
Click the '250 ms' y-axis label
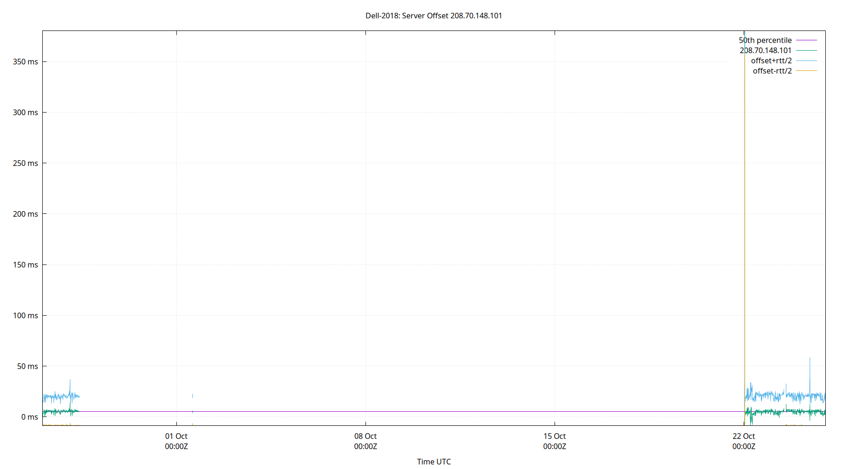coord(25,163)
